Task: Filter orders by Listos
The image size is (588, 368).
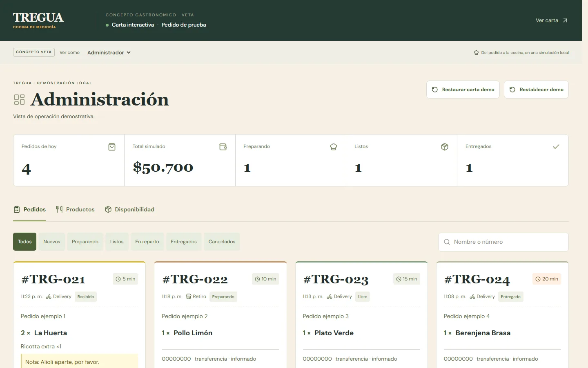Action: click(x=117, y=242)
